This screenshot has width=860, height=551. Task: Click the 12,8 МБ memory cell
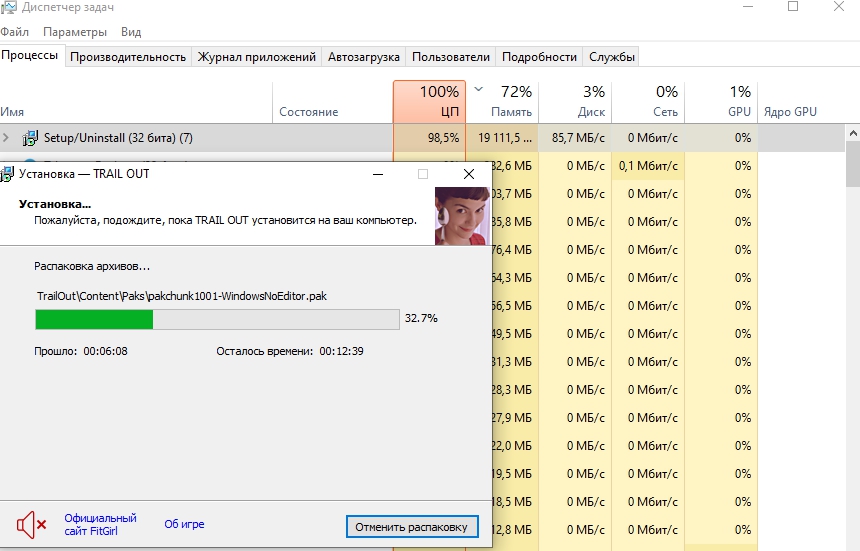514,530
